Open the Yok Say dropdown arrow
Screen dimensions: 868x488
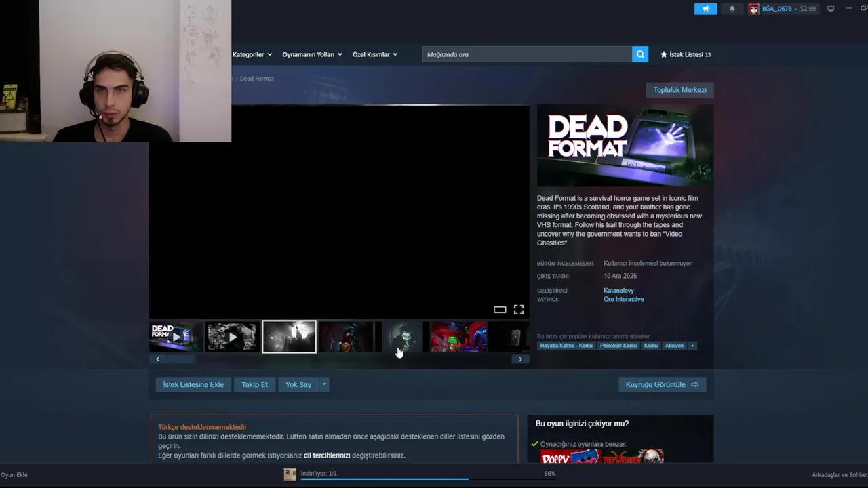click(x=324, y=384)
